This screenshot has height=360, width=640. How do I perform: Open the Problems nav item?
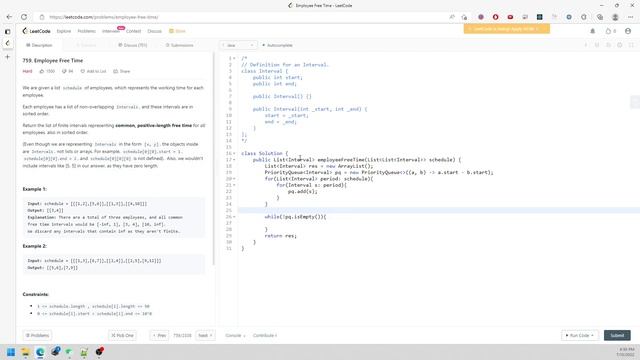[86, 31]
